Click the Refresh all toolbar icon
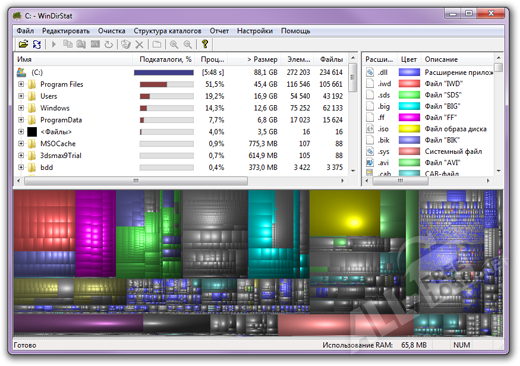Viewport: 520px width, 366px height. (x=37, y=44)
